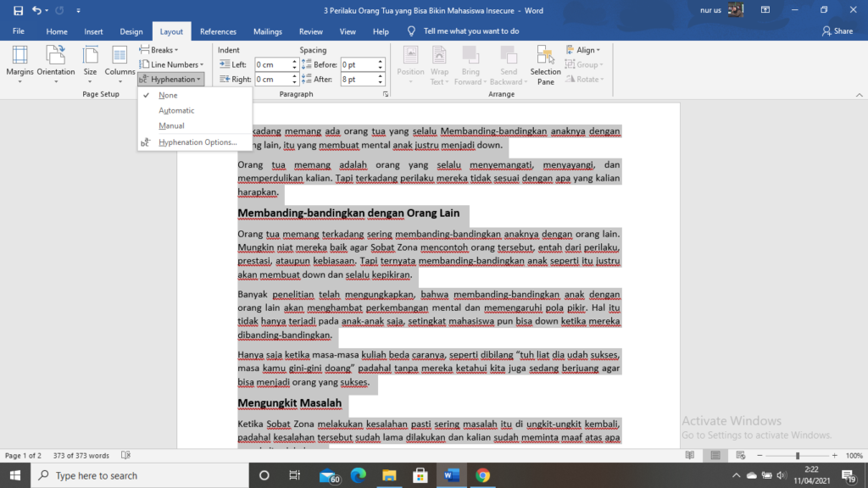Open the page Size tool
This screenshot has width=868, height=488.
point(90,64)
